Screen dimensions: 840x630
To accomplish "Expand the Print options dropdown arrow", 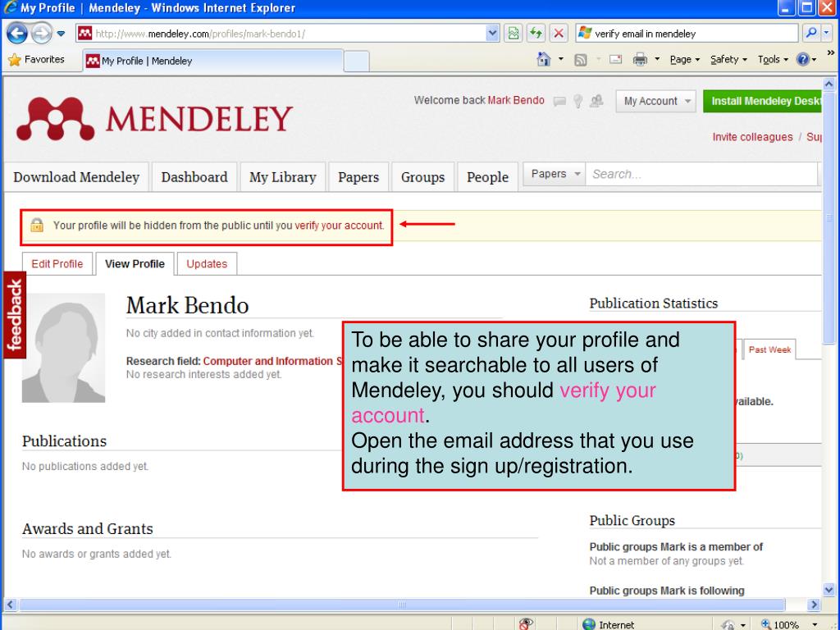I will tap(657, 59).
